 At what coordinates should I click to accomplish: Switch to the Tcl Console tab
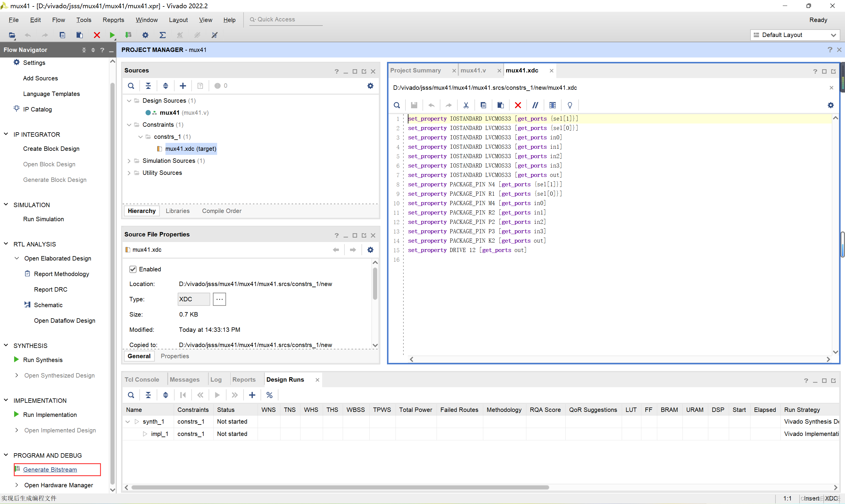[142, 380]
